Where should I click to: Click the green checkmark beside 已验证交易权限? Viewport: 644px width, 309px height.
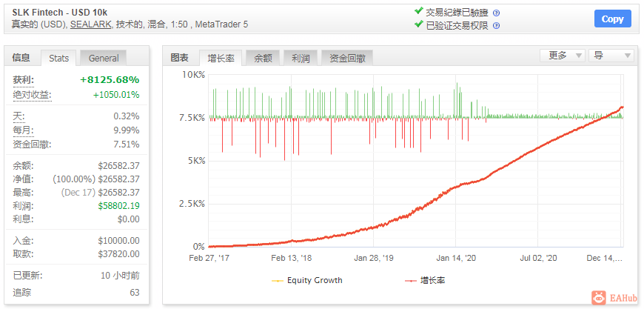418,24
